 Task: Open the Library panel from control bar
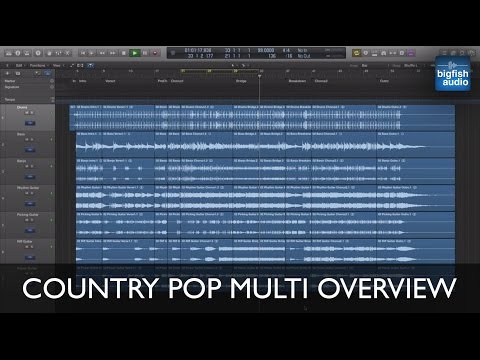point(9,53)
